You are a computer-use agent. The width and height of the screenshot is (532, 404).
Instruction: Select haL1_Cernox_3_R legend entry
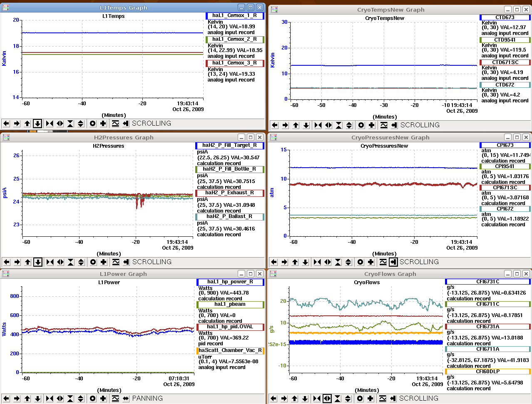235,63
